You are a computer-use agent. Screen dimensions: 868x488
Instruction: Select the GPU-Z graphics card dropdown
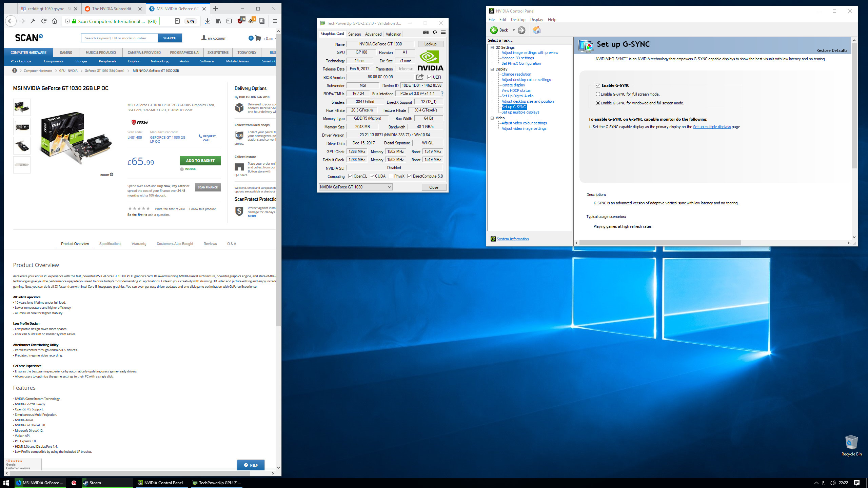coord(355,187)
